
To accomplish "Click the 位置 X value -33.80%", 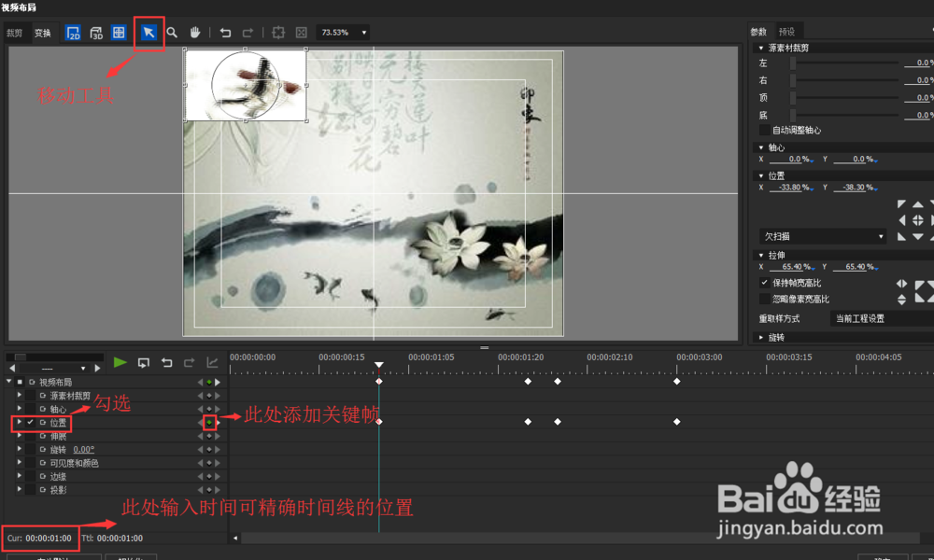I will 791,188.
